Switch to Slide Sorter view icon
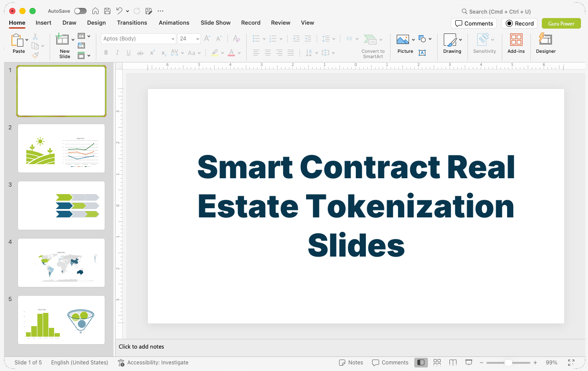The height and width of the screenshot is (371, 588). pyautogui.click(x=437, y=363)
